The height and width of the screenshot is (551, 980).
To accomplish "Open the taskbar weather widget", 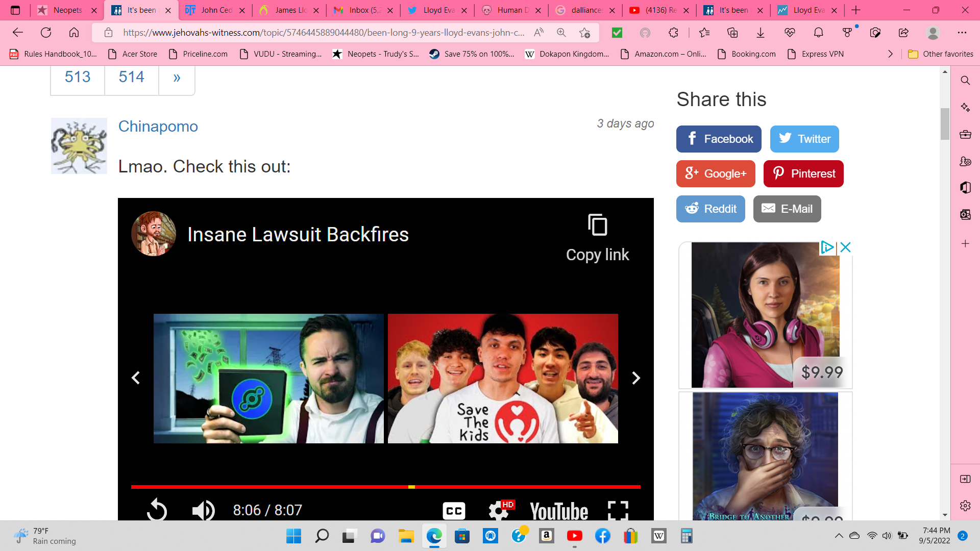I will point(45,536).
